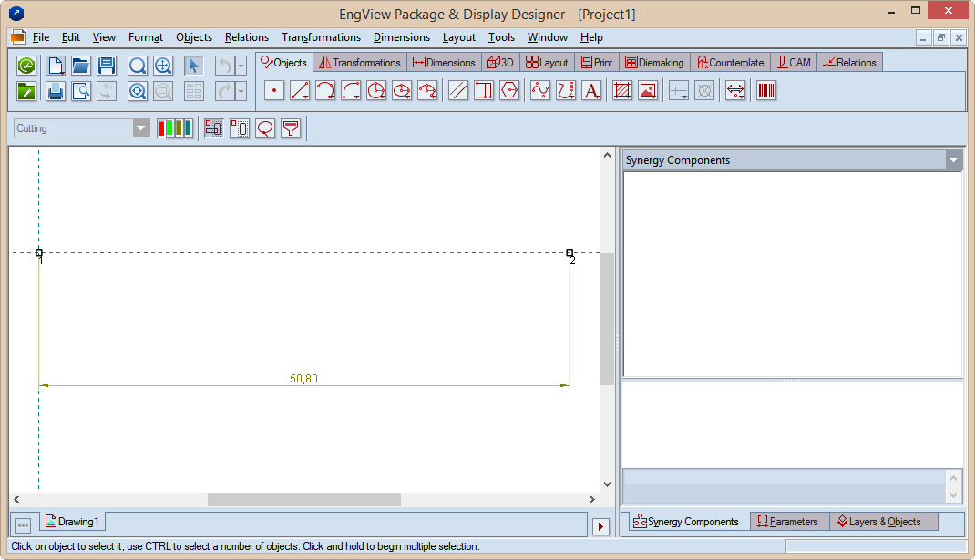Click the canvas vertical scrollbar thumb
975x560 pixels.
(607, 319)
